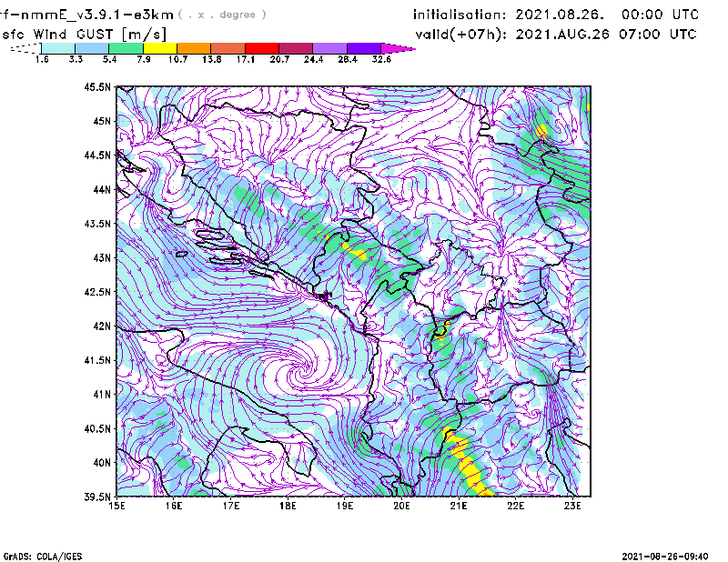The height and width of the screenshot is (562, 728).
Task: Click the '21E' longitude label
Action: point(459,506)
